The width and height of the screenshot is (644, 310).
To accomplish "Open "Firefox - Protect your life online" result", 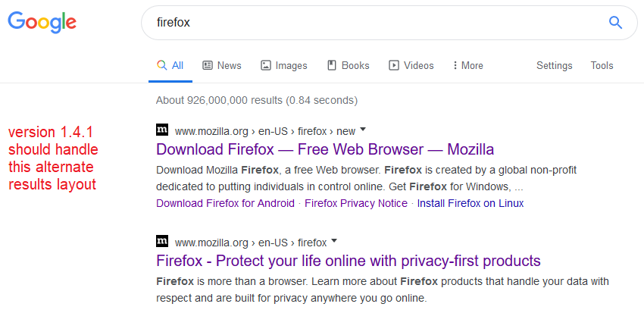I will point(348,261).
